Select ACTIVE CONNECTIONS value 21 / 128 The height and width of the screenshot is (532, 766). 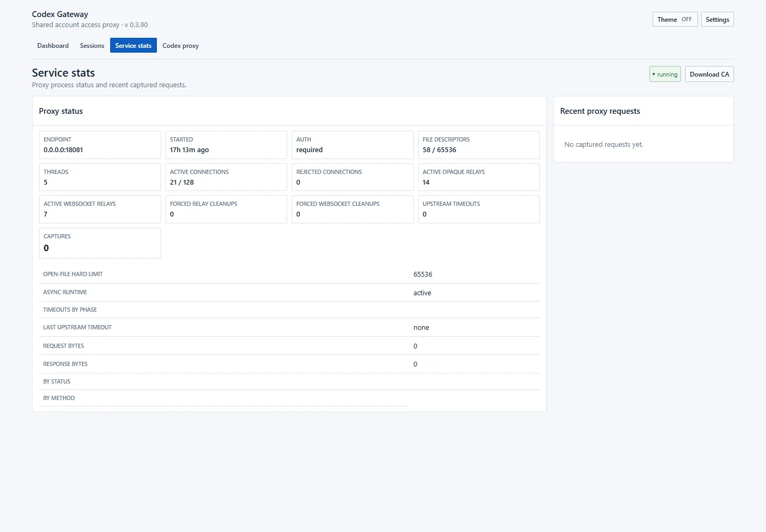(x=182, y=182)
